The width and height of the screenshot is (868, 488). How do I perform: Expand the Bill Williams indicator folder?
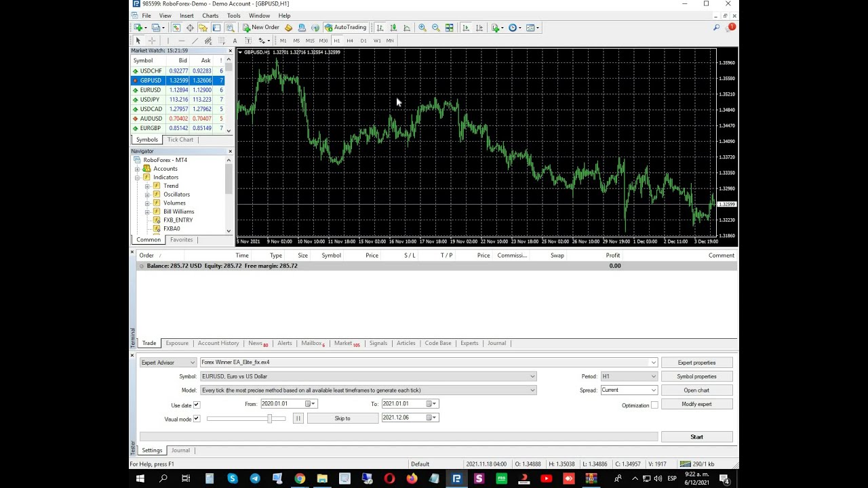tap(147, 211)
